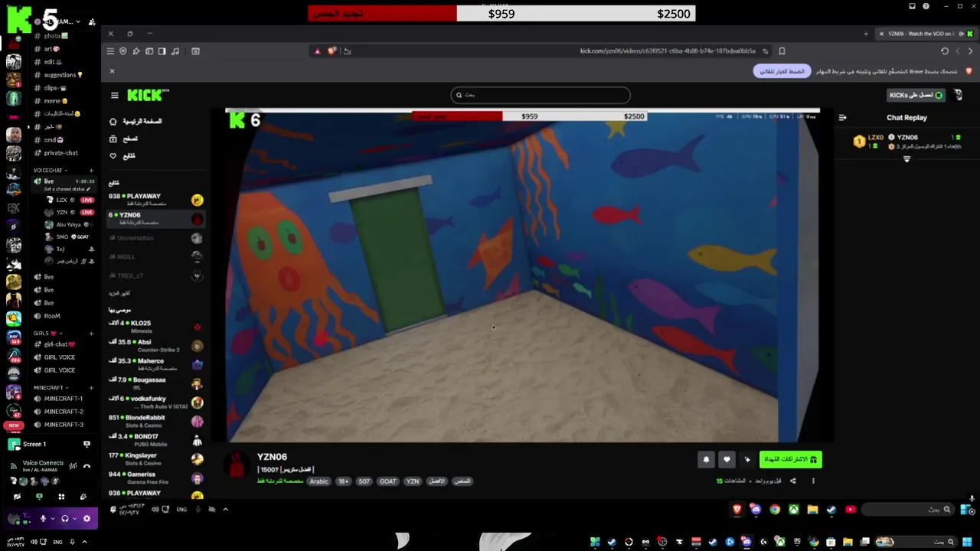
Task: Click the Kick logo
Action: pos(147,95)
